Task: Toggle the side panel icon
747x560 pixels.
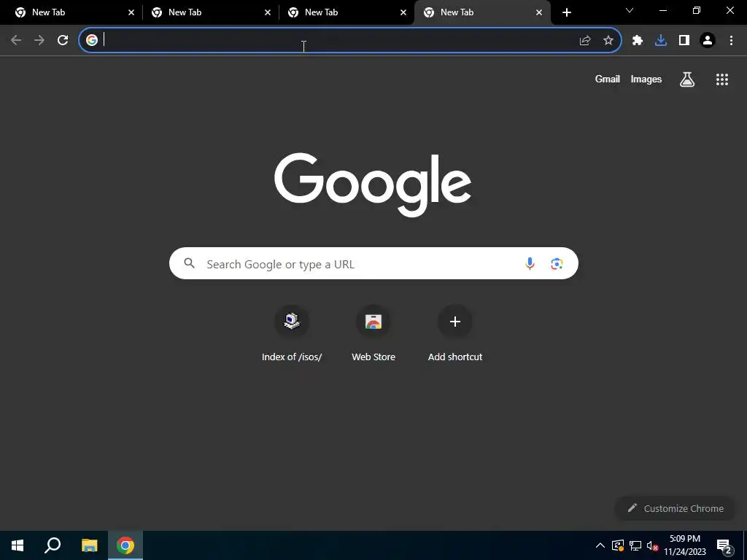Action: click(684, 41)
